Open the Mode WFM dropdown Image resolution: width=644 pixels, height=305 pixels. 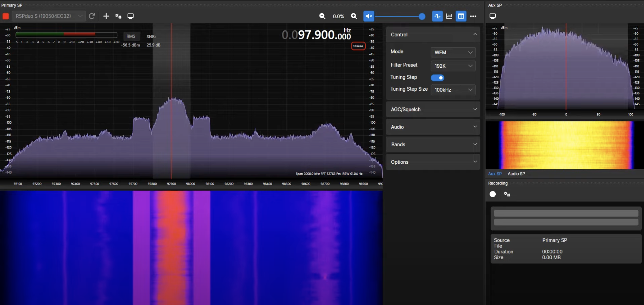[453, 52]
